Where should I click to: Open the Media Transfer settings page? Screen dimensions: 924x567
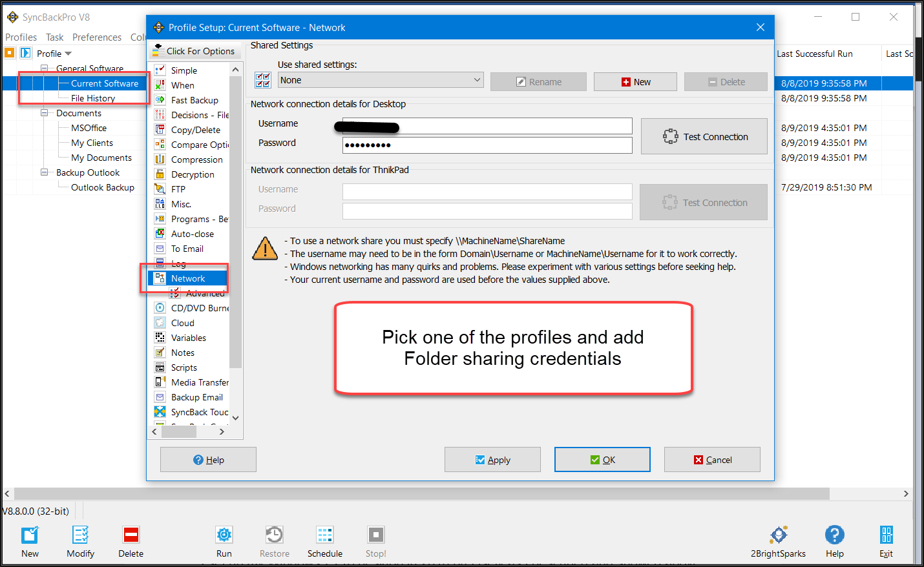pos(200,382)
